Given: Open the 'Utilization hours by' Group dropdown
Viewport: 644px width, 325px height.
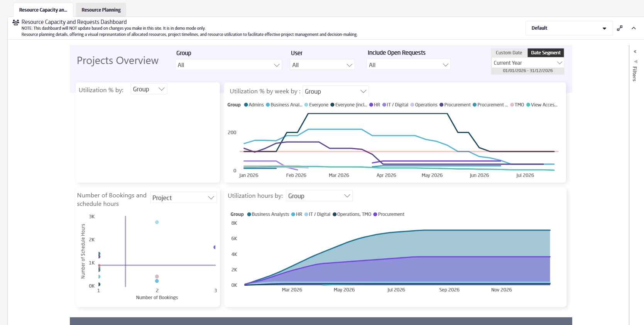Looking at the screenshot, I should pyautogui.click(x=319, y=196).
